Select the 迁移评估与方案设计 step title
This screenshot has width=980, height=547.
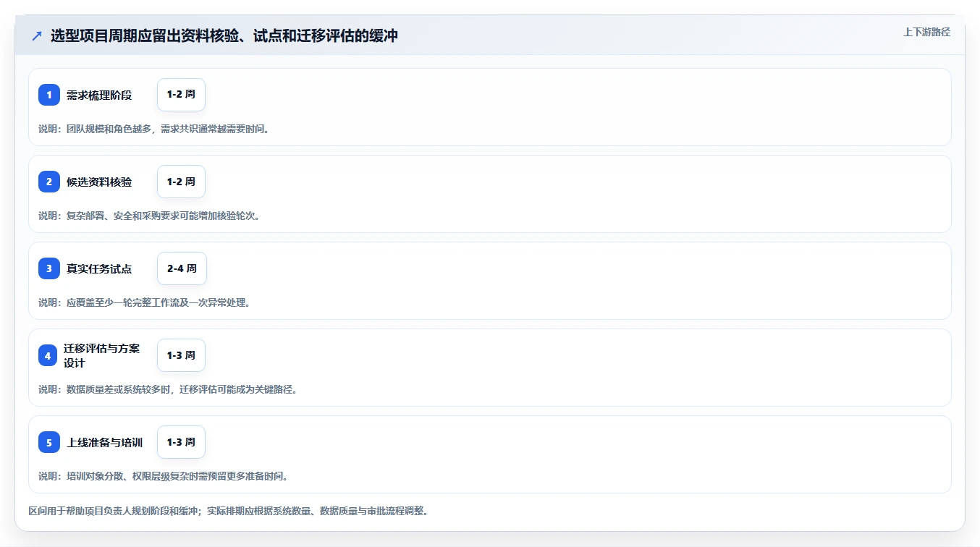tap(101, 355)
